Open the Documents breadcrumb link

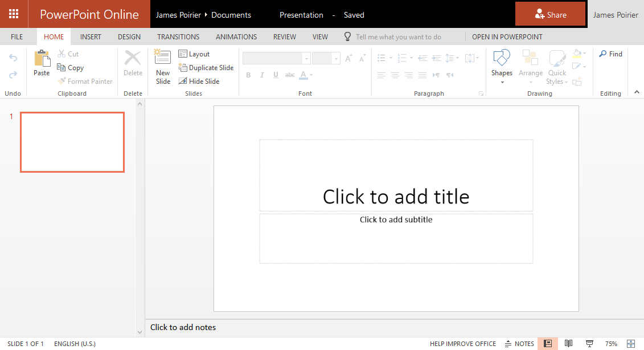(x=231, y=15)
